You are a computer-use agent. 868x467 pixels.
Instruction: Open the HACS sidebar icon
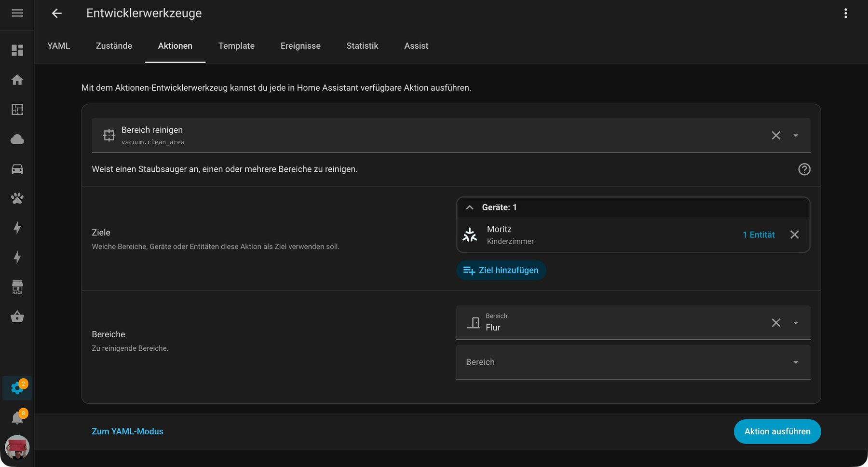coord(17,287)
